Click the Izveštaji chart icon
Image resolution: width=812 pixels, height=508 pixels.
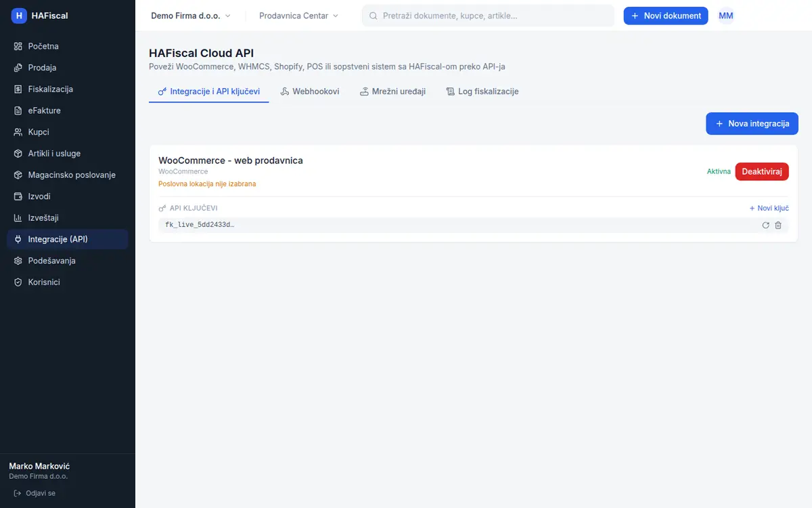(x=18, y=218)
